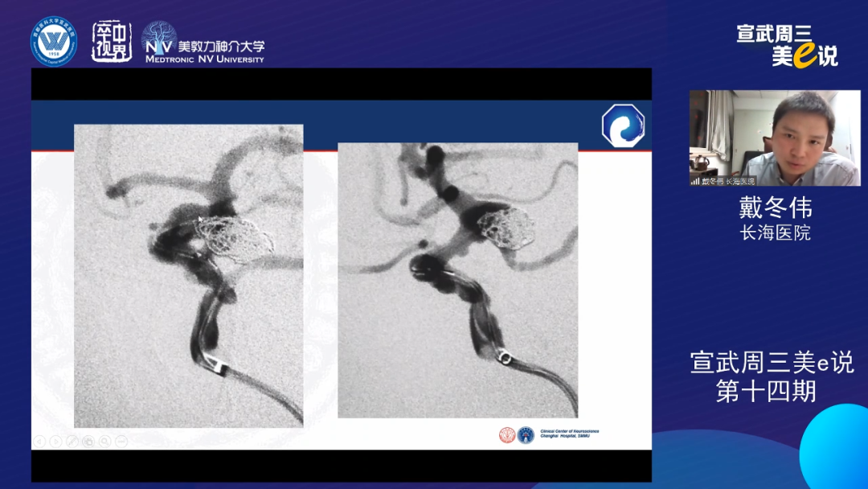The width and height of the screenshot is (868, 489).
Task: Go to previous slide arrow button
Action: coord(40,442)
